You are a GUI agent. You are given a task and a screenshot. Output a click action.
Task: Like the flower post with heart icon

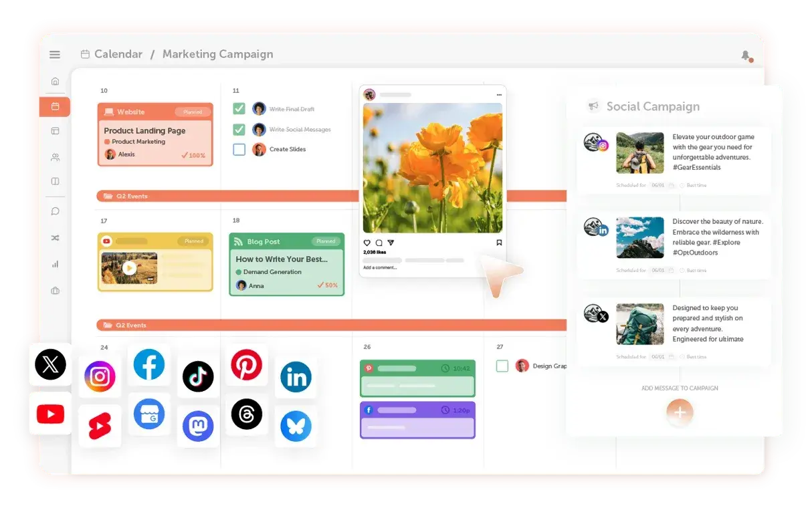(367, 243)
